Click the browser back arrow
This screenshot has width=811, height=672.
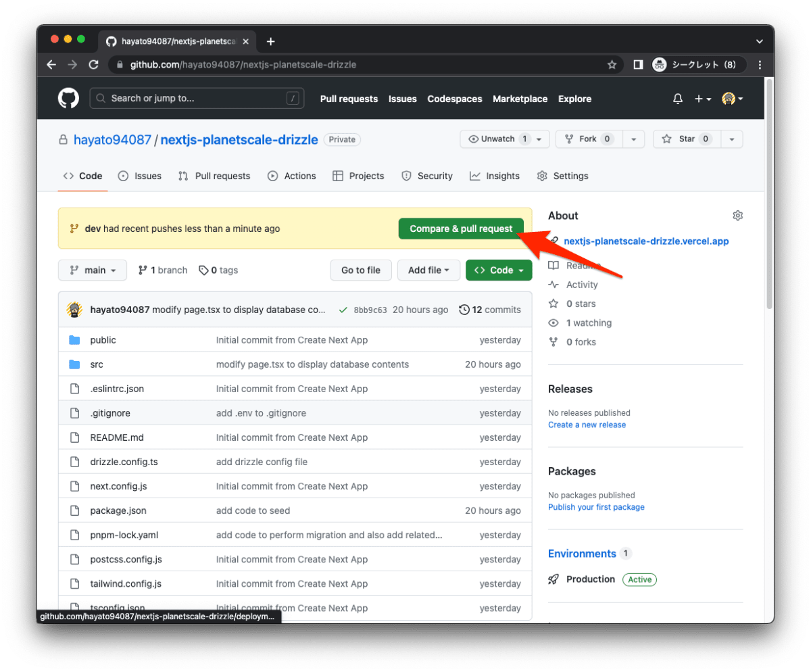pyautogui.click(x=51, y=65)
